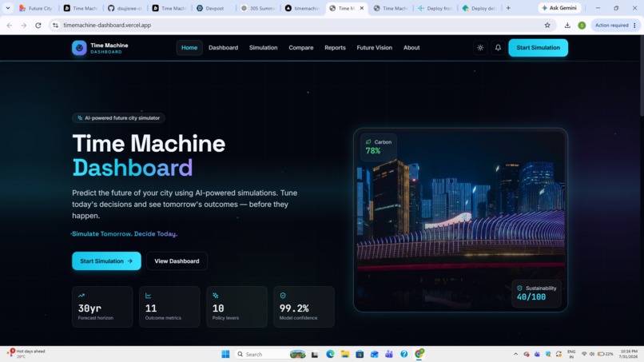This screenshot has width=644, height=362.
Task: Go to the Dashboard nav item
Action: pyautogui.click(x=223, y=48)
